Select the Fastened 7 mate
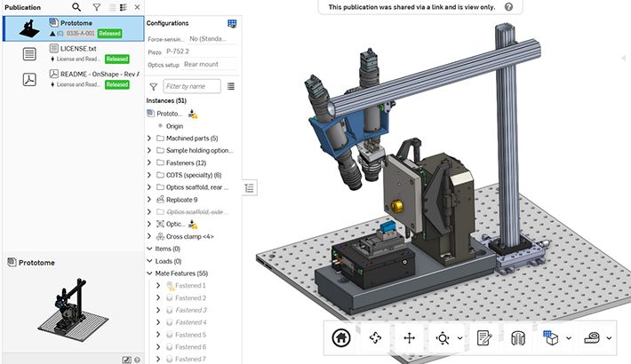Viewport: 631px width, 364px height. coord(191,359)
